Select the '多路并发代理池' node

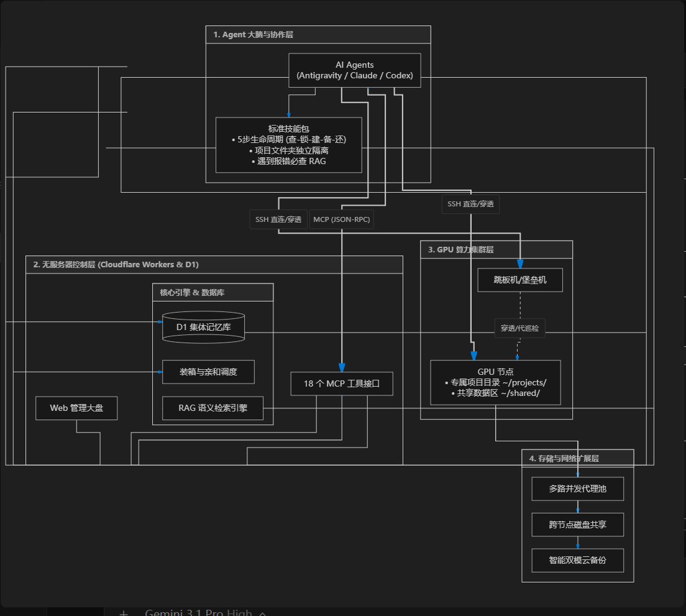(577, 489)
